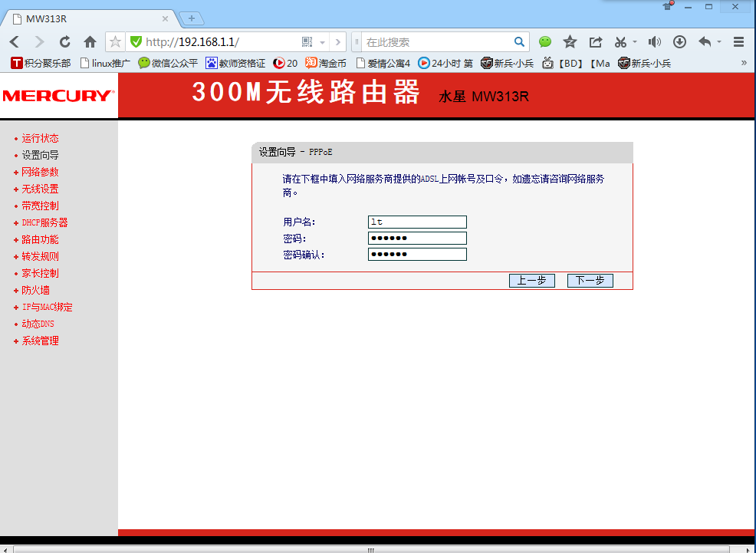Open the 教师资格证 bookmark
The height and width of the screenshot is (553, 756).
pos(235,63)
